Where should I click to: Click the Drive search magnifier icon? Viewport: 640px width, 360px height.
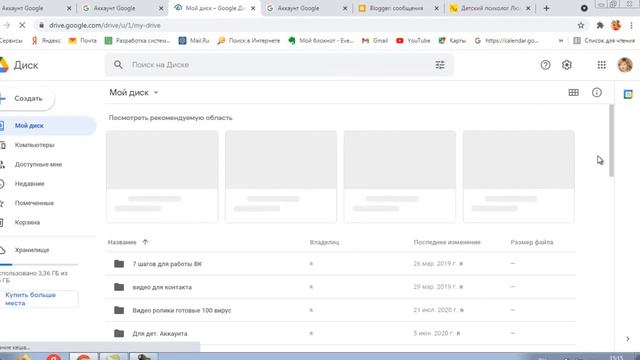click(118, 65)
